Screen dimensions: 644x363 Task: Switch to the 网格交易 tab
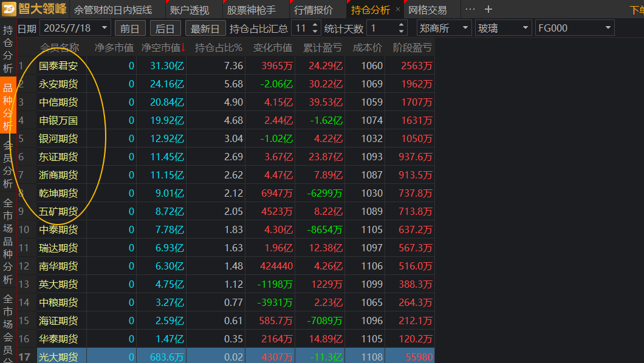pos(428,10)
